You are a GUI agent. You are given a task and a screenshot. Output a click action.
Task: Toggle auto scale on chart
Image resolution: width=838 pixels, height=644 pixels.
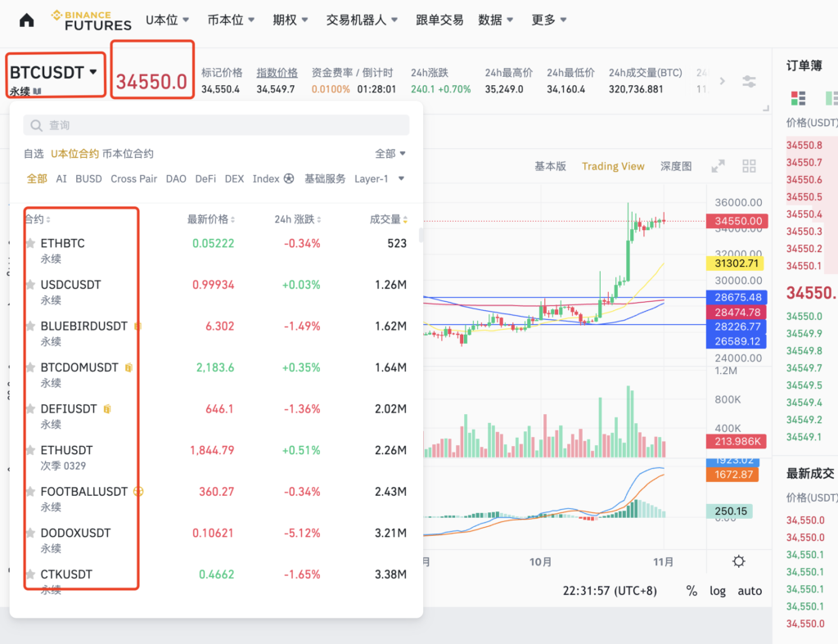coord(750,591)
